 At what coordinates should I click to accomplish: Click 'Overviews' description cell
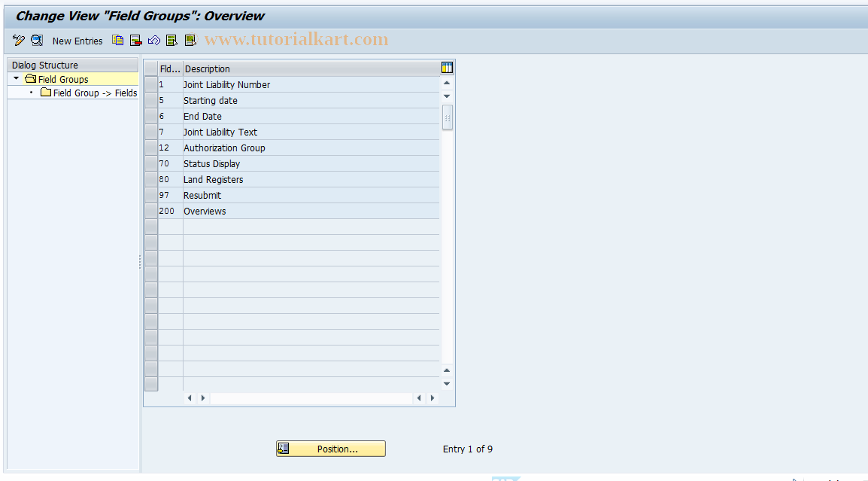click(311, 211)
